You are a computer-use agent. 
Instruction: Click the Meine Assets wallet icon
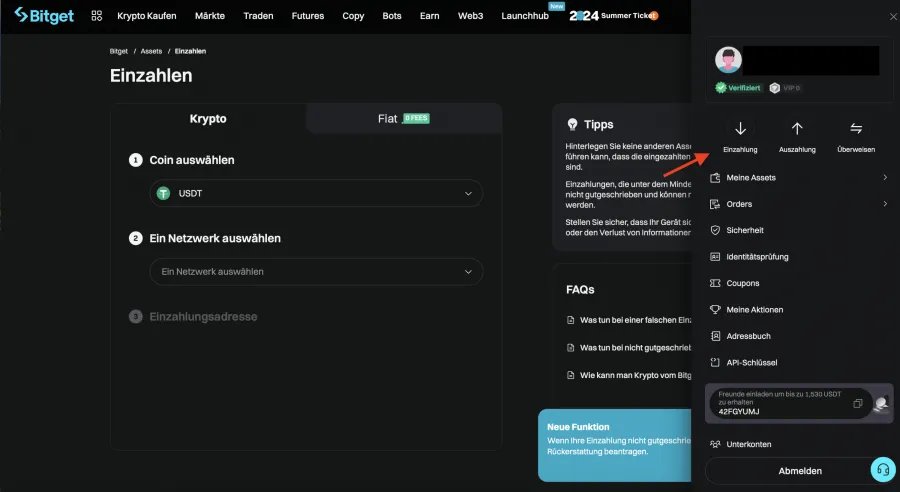pyautogui.click(x=715, y=178)
